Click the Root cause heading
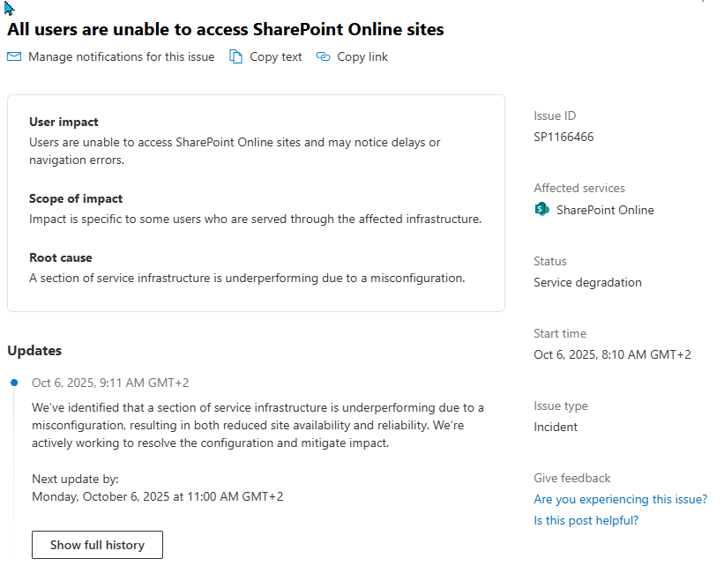Image resolution: width=724 pixels, height=588 pixels. click(60, 257)
